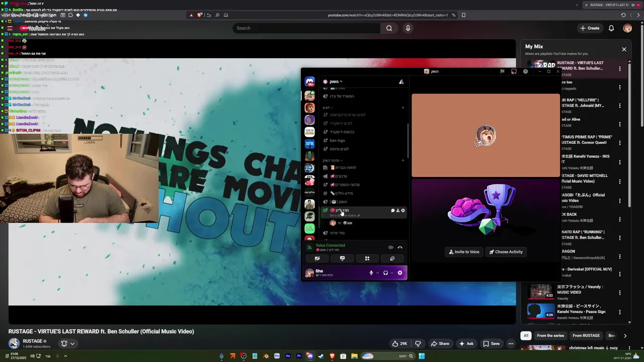Open Windows Start button in taskbar

pyautogui.click(x=422, y=356)
